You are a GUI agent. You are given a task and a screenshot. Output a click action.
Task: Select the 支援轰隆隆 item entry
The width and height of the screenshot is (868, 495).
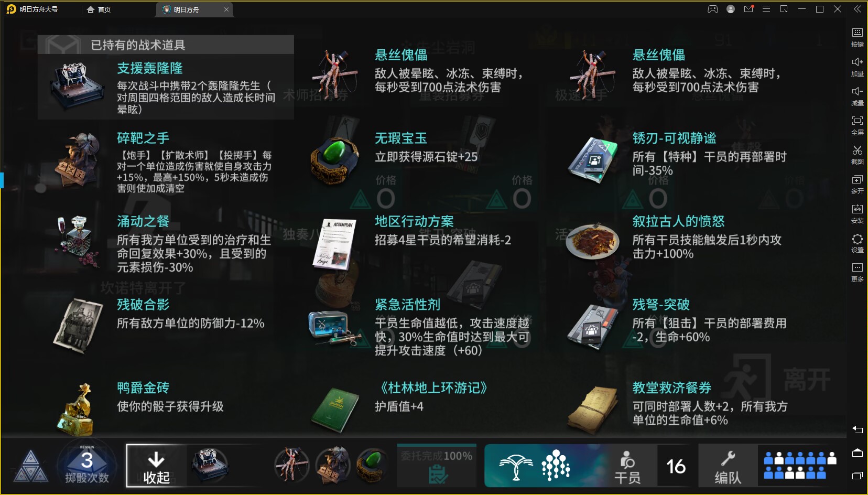click(x=166, y=87)
